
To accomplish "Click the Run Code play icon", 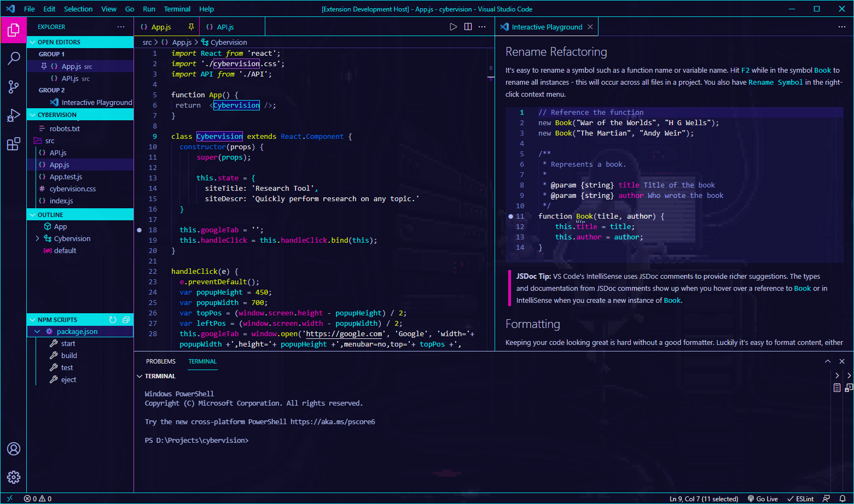I will (x=453, y=27).
